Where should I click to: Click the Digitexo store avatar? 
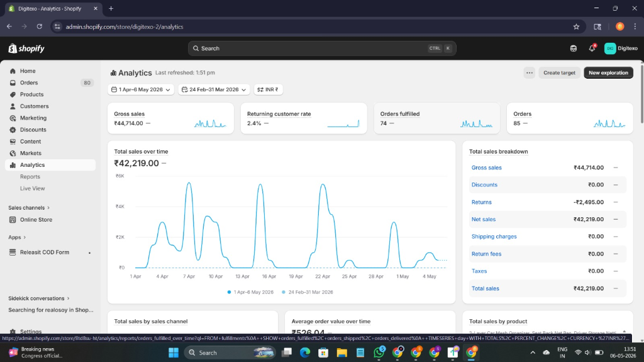pyautogui.click(x=610, y=48)
